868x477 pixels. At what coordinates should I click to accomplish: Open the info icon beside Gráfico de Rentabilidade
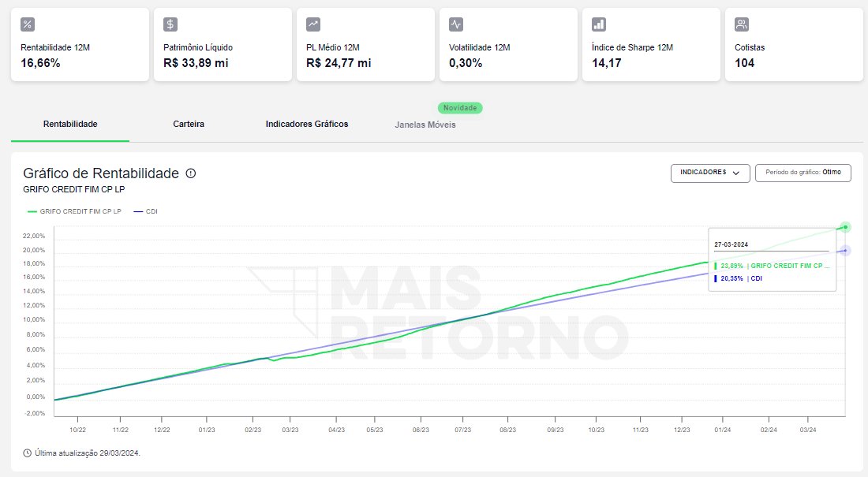[190, 173]
